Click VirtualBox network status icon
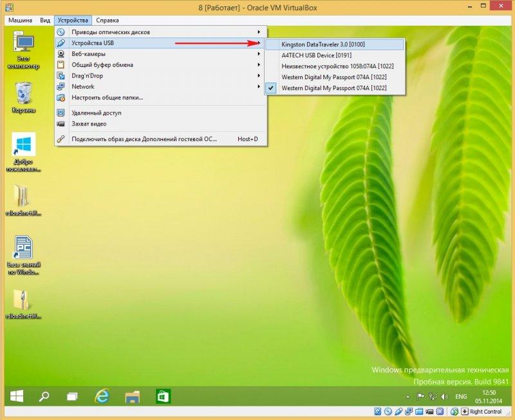Image resolution: width=515 pixels, height=420 pixels. coord(409,412)
